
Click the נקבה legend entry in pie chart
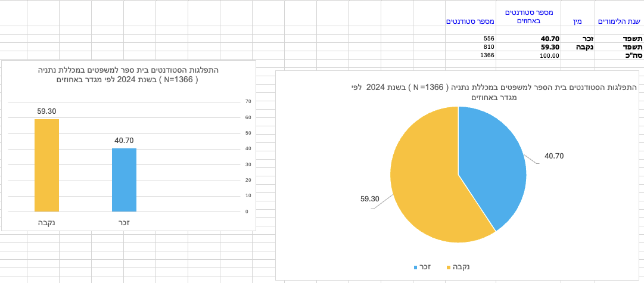[x=458, y=268]
